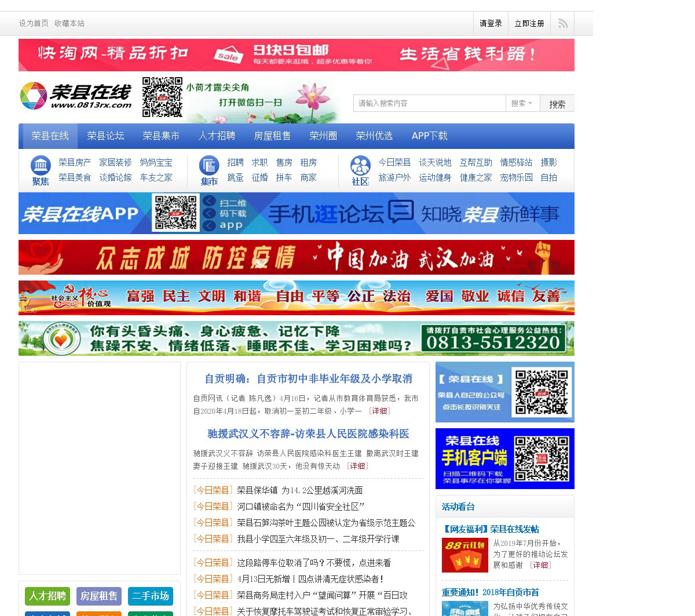Open the 人才招聘 navigation tab
The image size is (695, 616).
pyautogui.click(x=217, y=136)
